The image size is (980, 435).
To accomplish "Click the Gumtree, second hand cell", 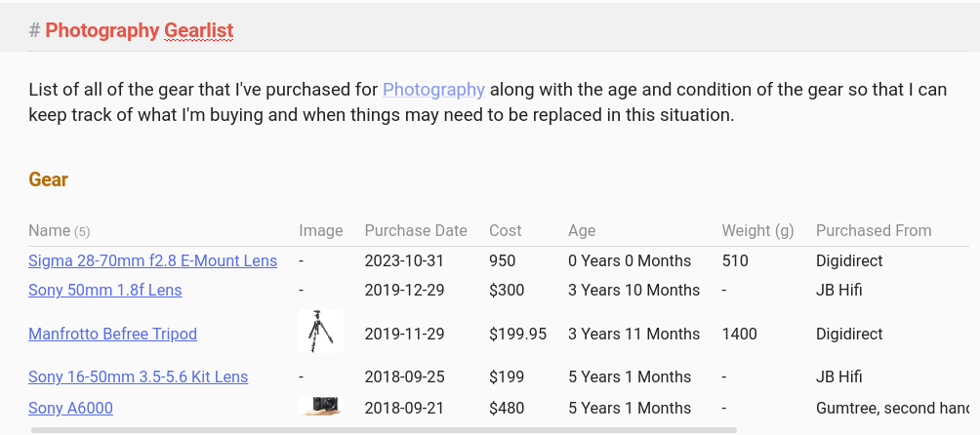I will point(892,408).
